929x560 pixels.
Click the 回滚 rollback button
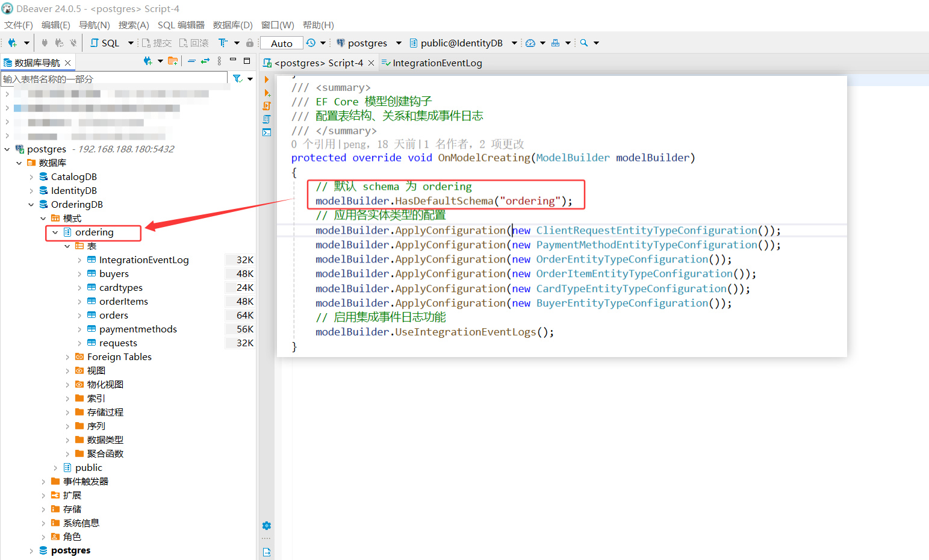(x=194, y=43)
